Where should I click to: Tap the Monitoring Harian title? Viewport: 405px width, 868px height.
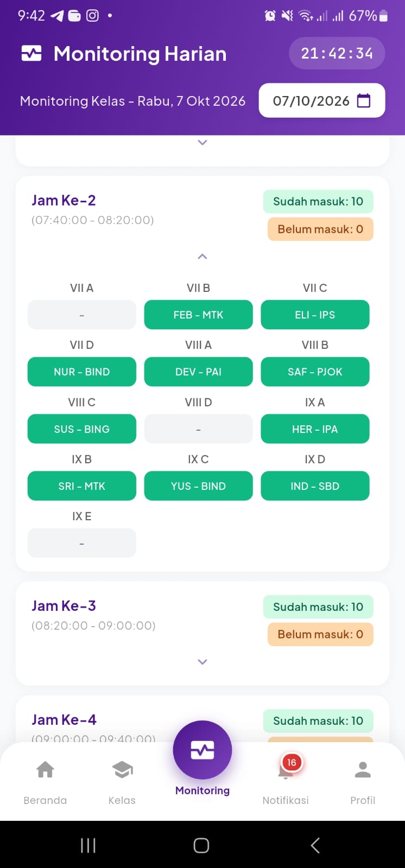140,54
